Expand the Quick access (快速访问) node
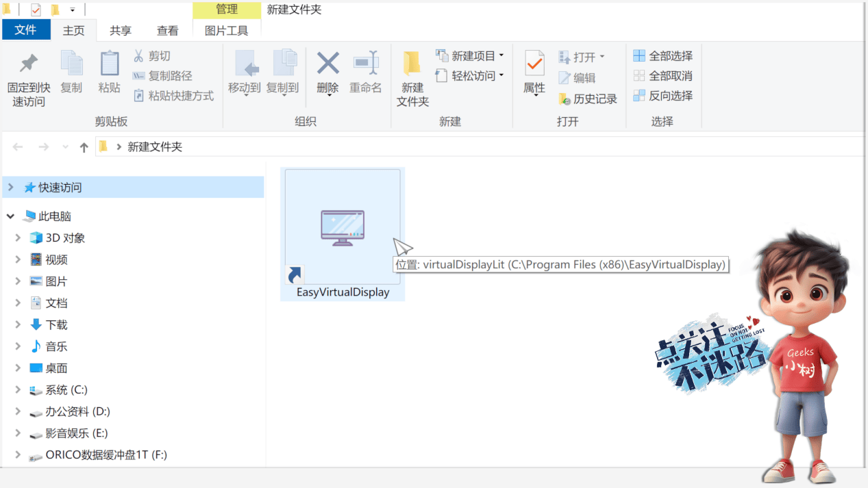 click(x=11, y=188)
